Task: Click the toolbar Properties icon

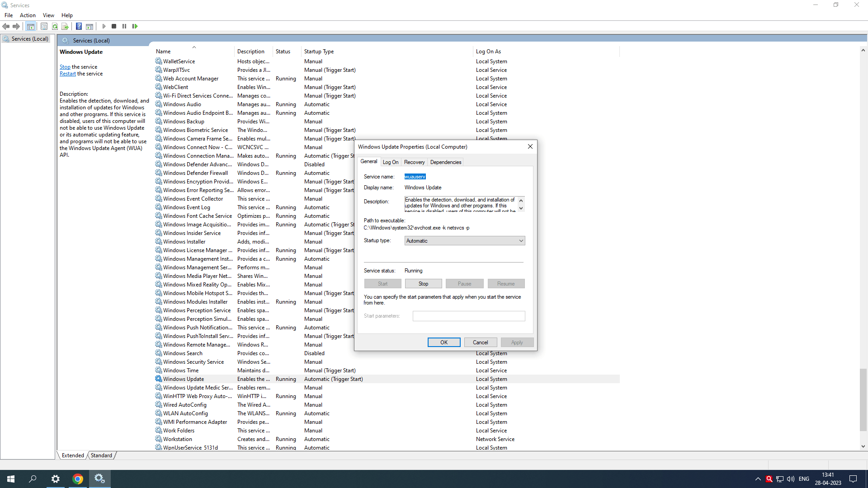Action: (44, 26)
